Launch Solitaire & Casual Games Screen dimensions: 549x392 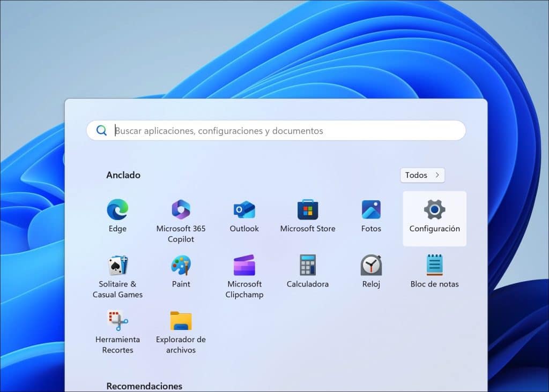coord(117,276)
